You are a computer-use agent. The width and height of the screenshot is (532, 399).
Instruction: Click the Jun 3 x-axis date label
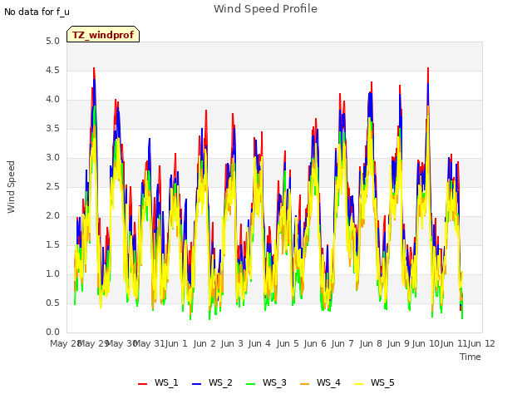[232, 343]
